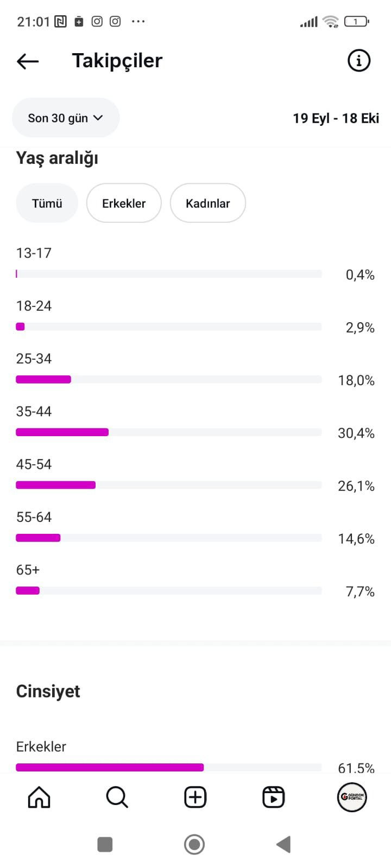This screenshot has width=391, height=868.
Task: Tap the Android recent apps square
Action: tap(105, 844)
